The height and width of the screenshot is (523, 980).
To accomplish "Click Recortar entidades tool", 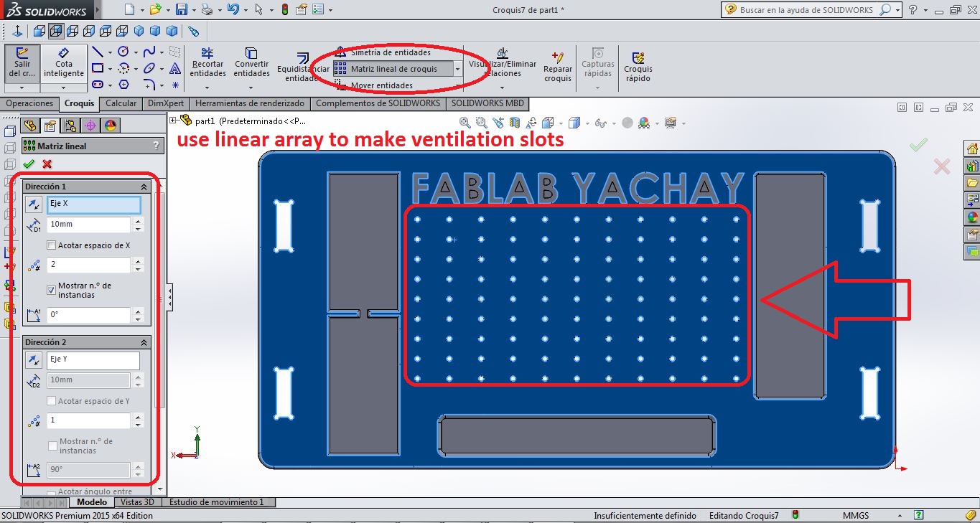I will click(x=208, y=63).
